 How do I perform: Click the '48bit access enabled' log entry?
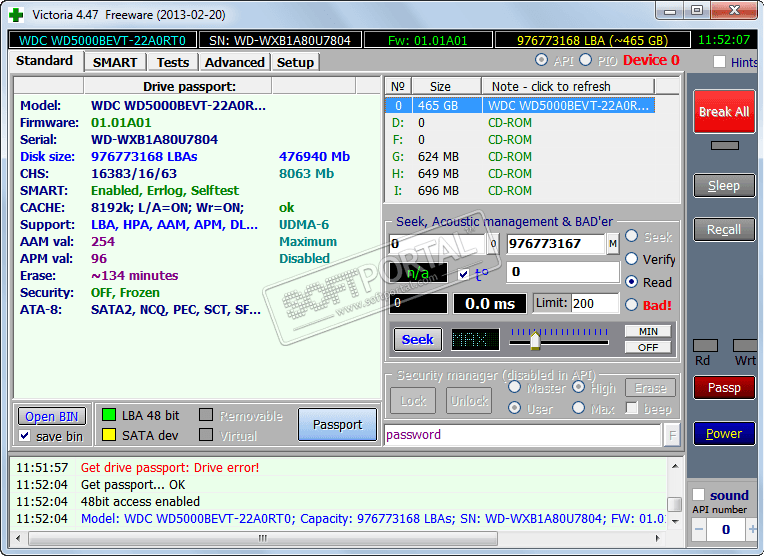coord(140,501)
